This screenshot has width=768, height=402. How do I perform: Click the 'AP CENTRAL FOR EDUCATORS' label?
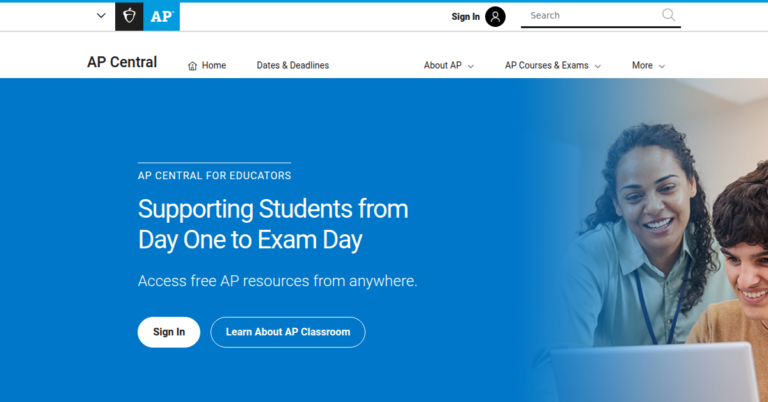pyautogui.click(x=215, y=176)
